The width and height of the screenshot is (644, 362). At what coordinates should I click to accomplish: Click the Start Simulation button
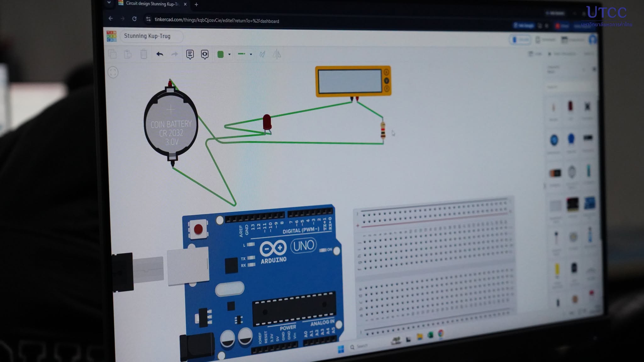(563, 54)
